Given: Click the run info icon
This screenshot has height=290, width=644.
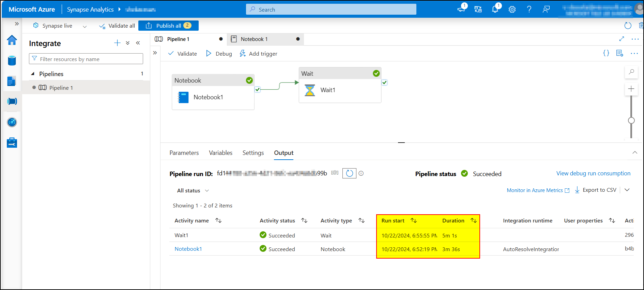Looking at the screenshot, I should click(x=361, y=173).
